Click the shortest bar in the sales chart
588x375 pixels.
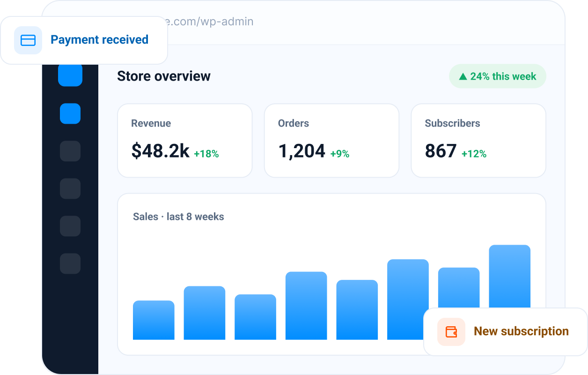154,320
